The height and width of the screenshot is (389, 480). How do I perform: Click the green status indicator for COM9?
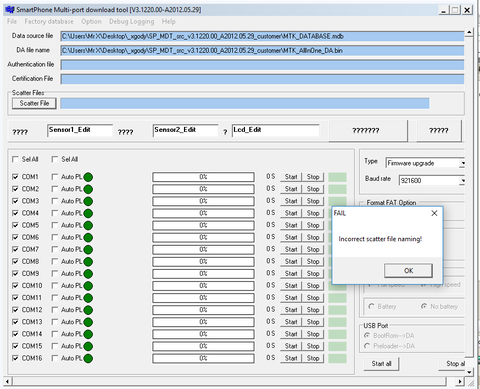88,274
